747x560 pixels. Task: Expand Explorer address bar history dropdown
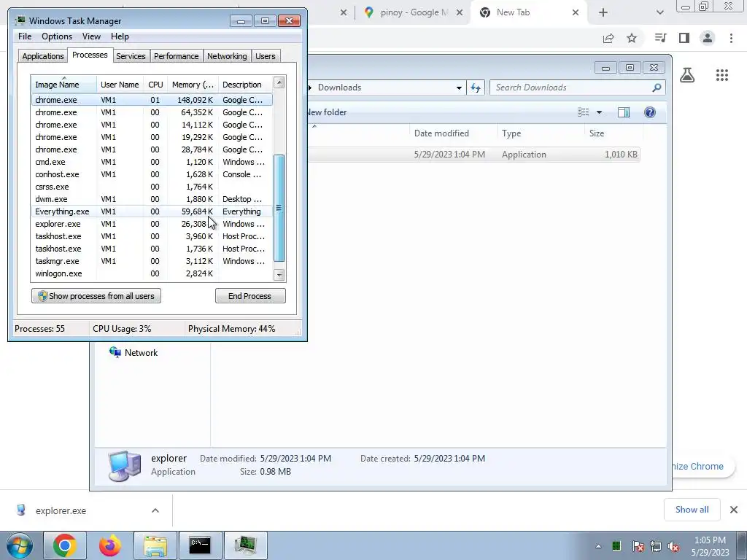click(459, 87)
